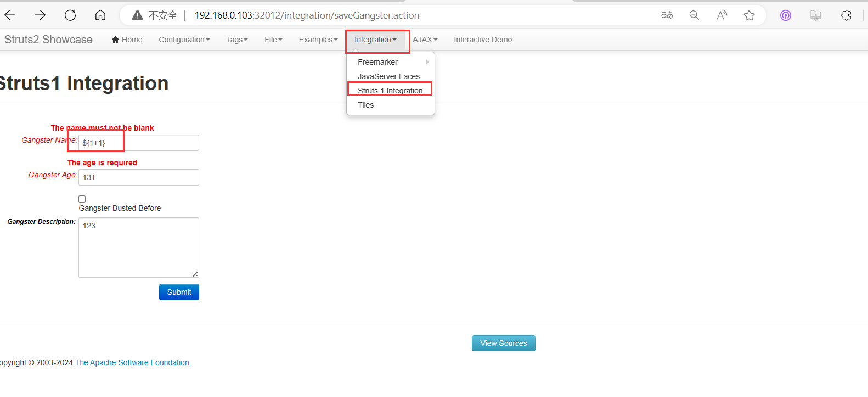Go back using browser back arrow
The image size is (868, 397).
point(10,15)
